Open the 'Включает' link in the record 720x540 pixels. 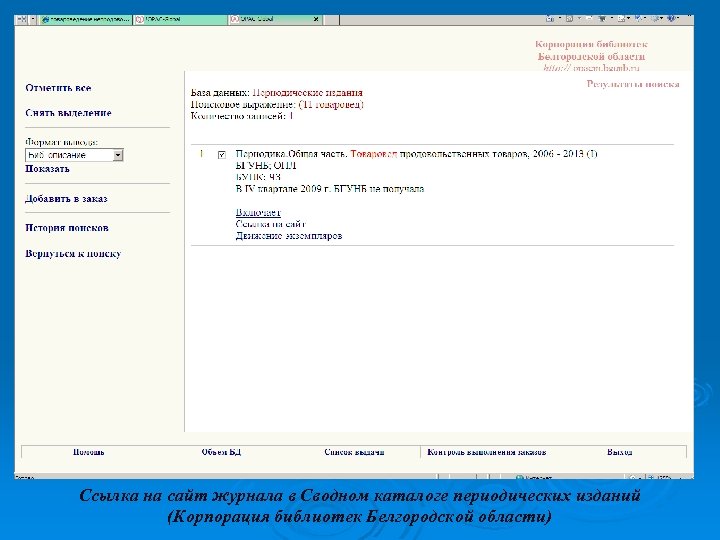click(x=258, y=212)
